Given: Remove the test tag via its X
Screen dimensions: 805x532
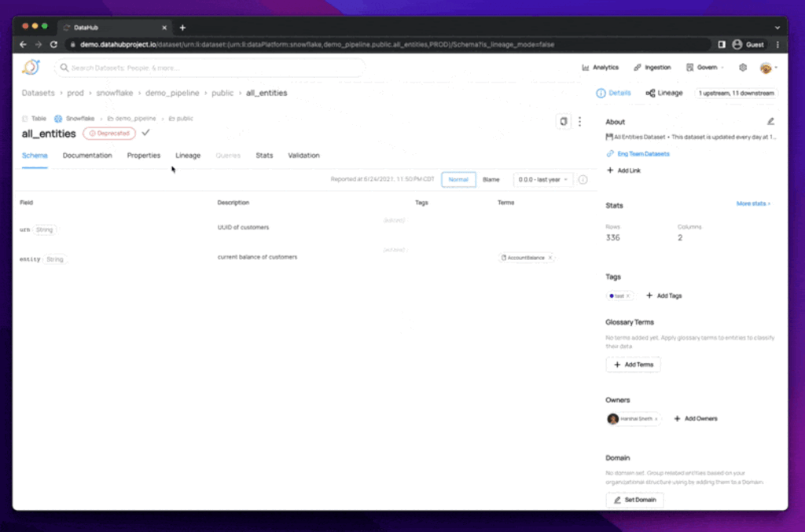Looking at the screenshot, I should 628,296.
